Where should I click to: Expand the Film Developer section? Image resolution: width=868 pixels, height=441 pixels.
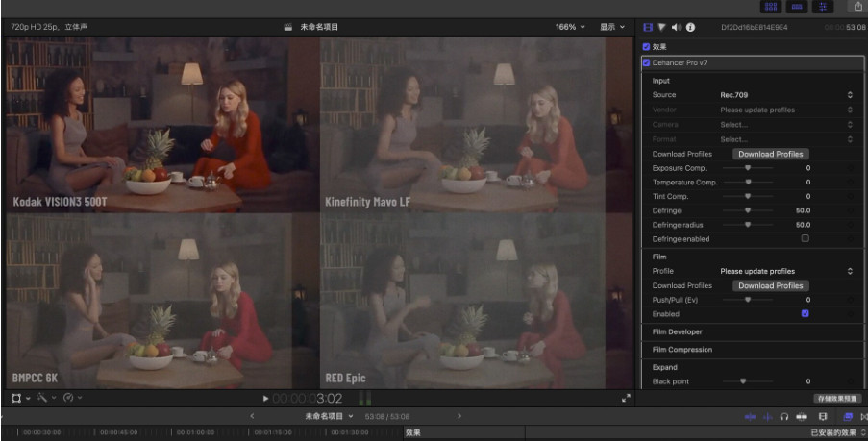(677, 332)
